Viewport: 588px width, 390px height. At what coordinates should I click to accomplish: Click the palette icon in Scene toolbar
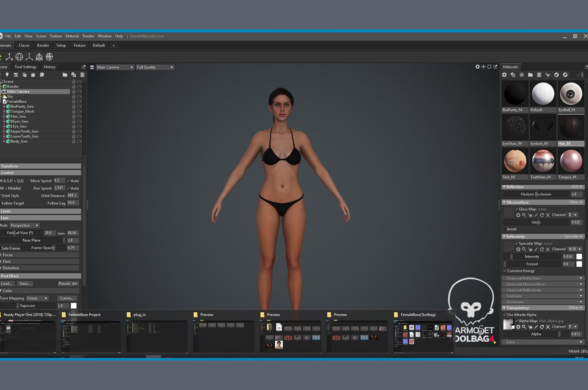42,75
